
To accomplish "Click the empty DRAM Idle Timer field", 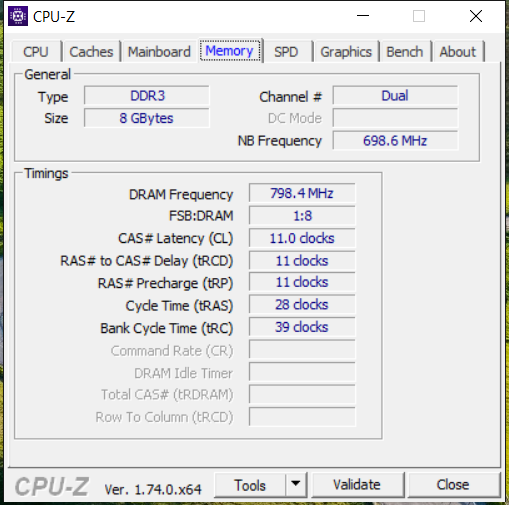I will [x=302, y=372].
